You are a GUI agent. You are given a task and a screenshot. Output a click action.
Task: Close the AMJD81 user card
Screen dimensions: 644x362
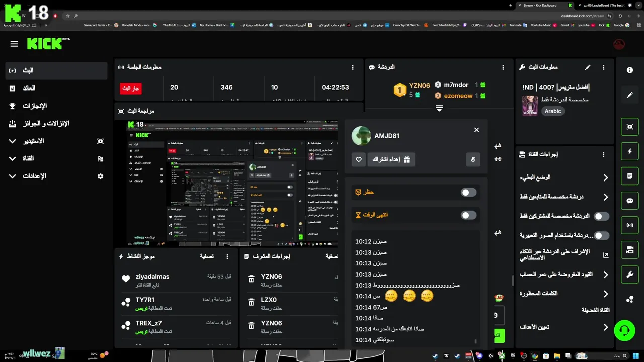tap(476, 130)
